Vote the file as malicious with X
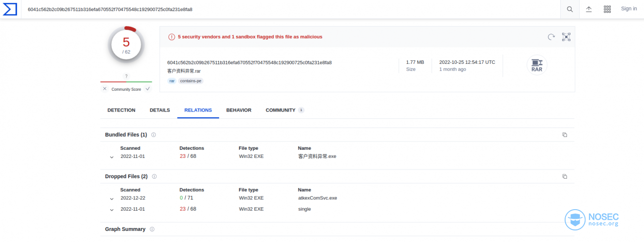644x242 pixels. pyautogui.click(x=105, y=89)
